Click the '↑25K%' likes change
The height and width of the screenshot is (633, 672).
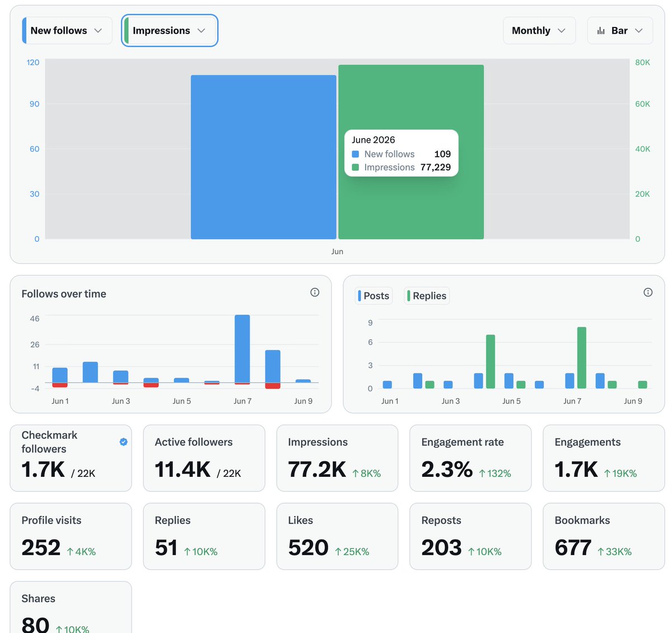[x=352, y=552]
